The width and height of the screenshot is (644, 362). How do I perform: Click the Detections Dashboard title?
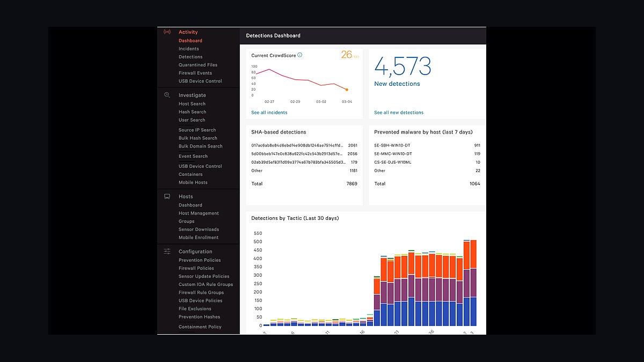[x=273, y=35]
